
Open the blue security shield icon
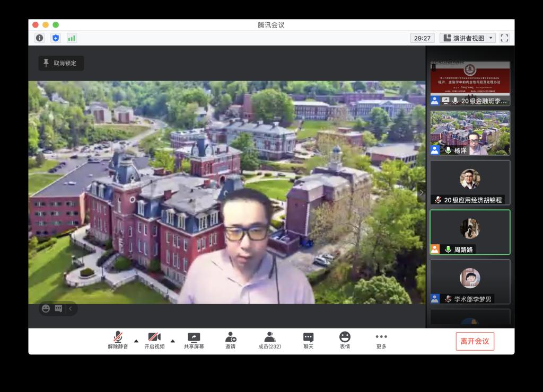56,38
